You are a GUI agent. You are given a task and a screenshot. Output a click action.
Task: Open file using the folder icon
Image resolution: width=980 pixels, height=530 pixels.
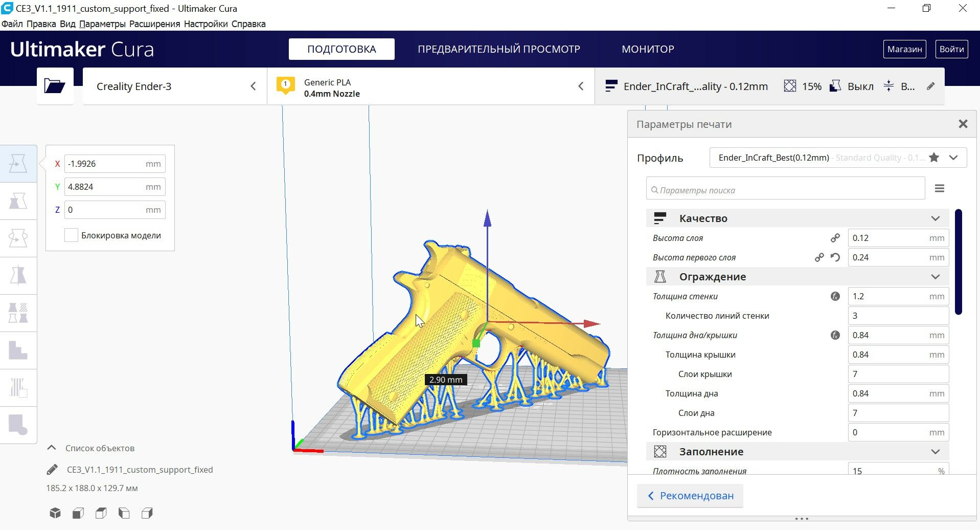pyautogui.click(x=55, y=86)
